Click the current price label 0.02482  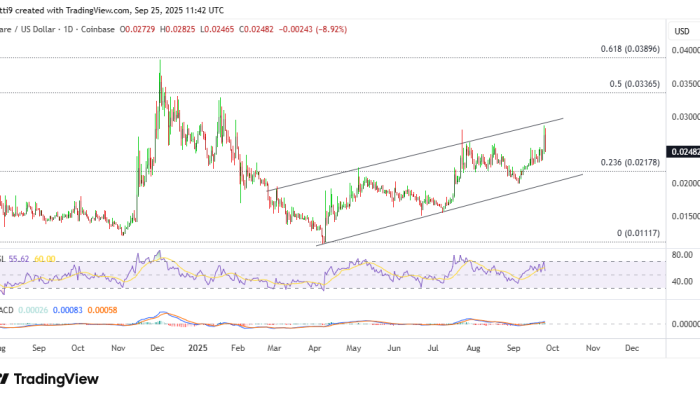coord(682,152)
